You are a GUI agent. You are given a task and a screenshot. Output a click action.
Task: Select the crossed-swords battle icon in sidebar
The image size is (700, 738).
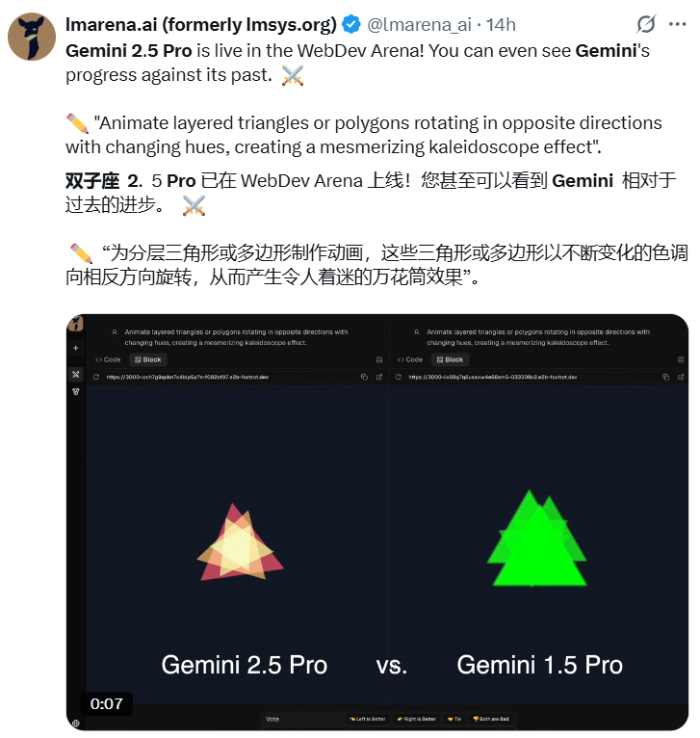(76, 375)
